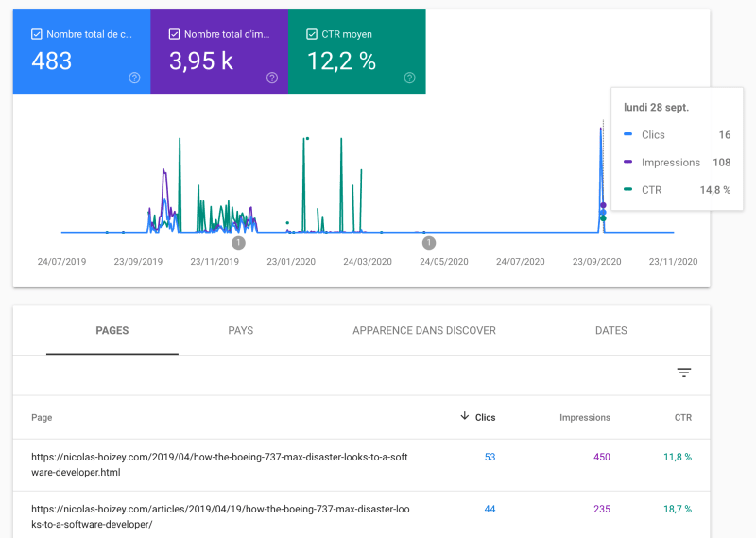Click the help icon on total clicks card
The height and width of the screenshot is (538, 756).
point(134,78)
